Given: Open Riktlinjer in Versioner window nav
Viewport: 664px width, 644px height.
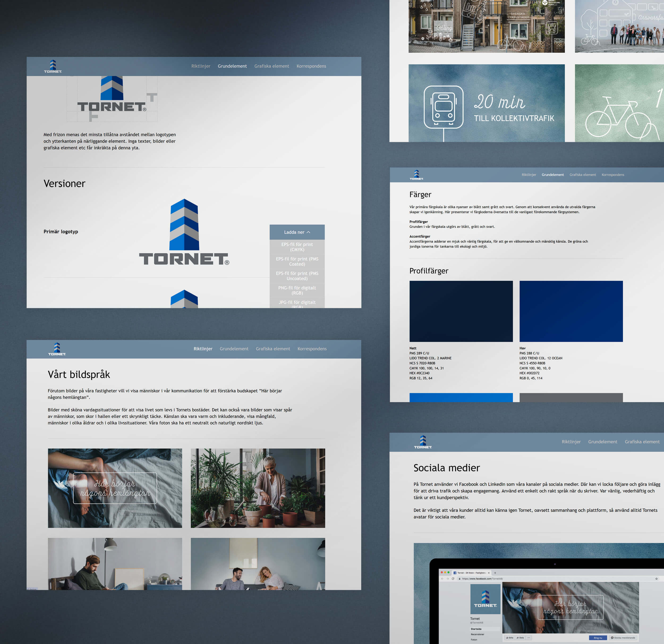Looking at the screenshot, I should point(201,66).
